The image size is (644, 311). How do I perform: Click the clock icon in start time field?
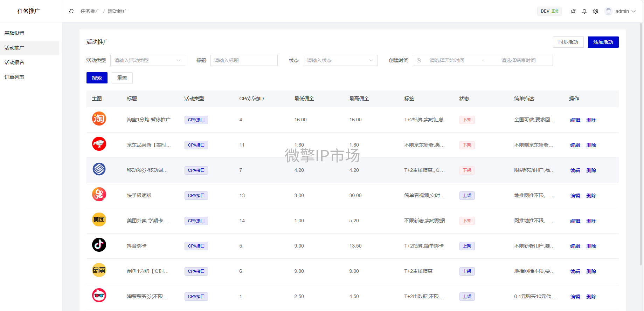[x=419, y=60]
